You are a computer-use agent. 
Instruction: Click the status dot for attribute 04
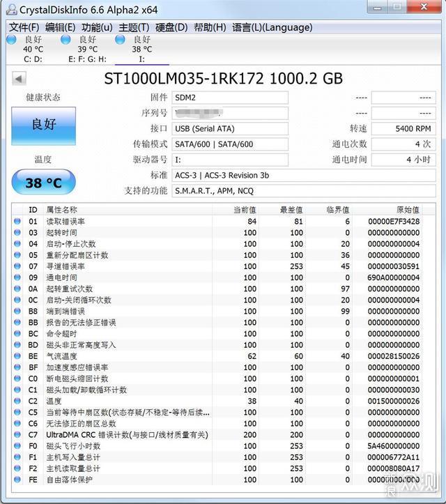click(17, 244)
